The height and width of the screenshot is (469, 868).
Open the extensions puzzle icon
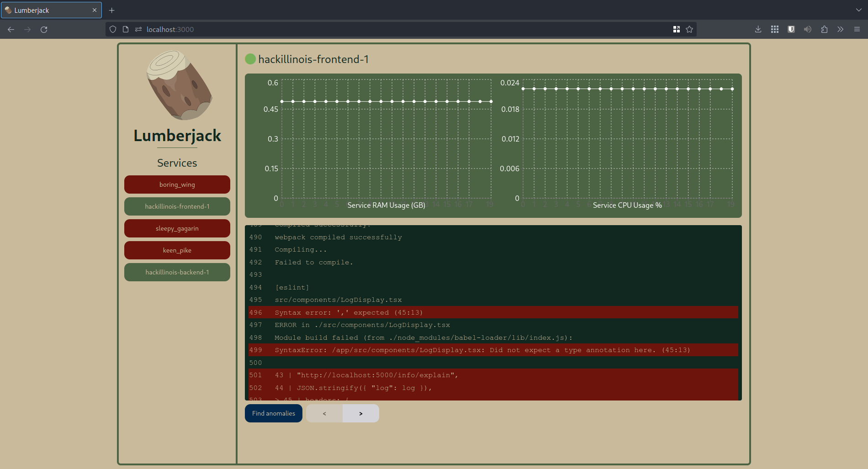(824, 30)
